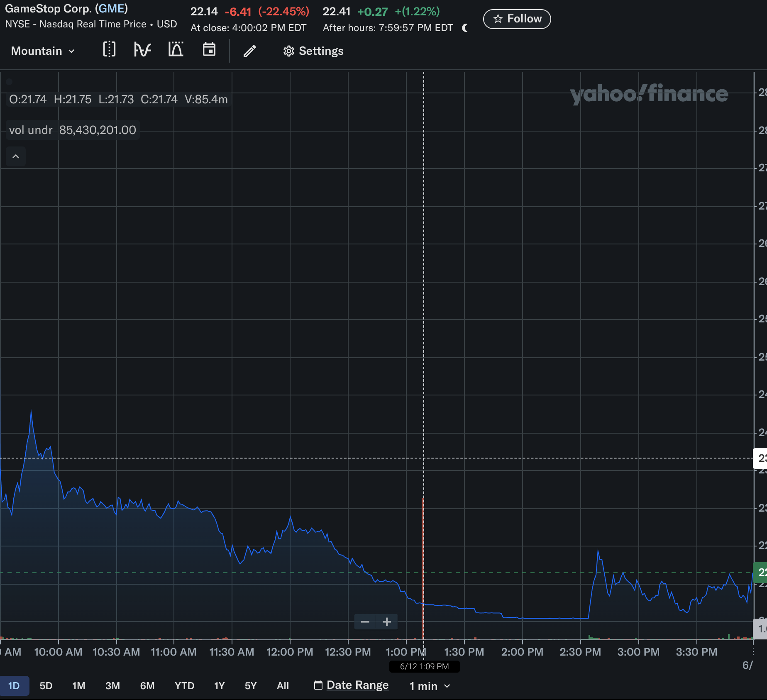Image resolution: width=767 pixels, height=700 pixels.
Task: Select the All range tab
Action: pyautogui.click(x=283, y=685)
